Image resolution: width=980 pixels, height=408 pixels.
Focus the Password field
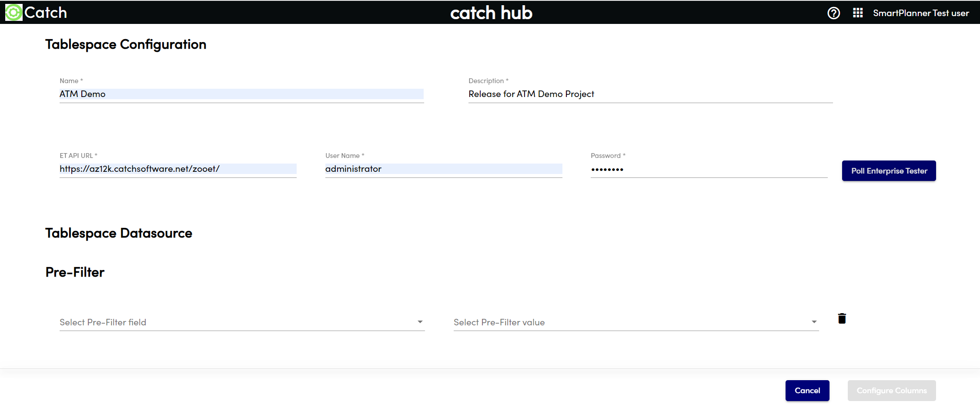(x=709, y=169)
